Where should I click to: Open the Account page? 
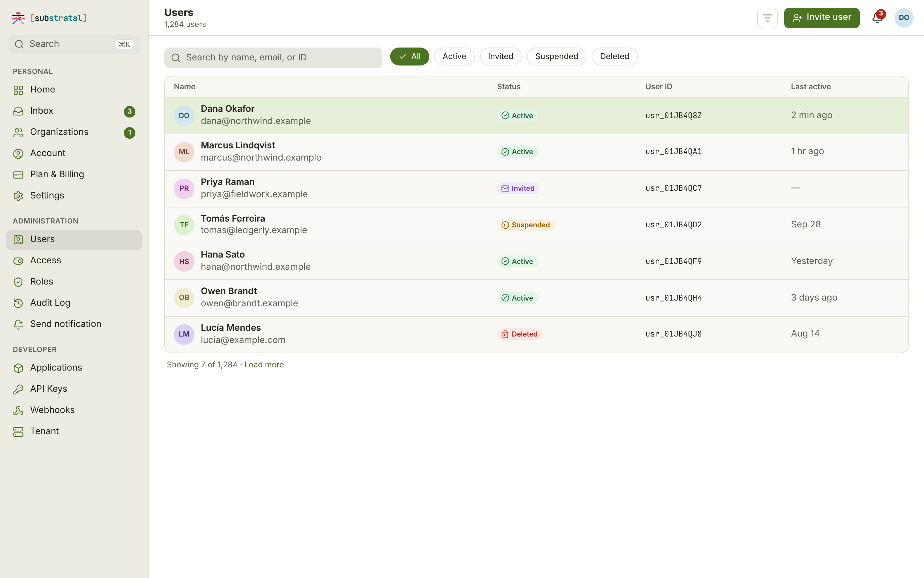74,153
